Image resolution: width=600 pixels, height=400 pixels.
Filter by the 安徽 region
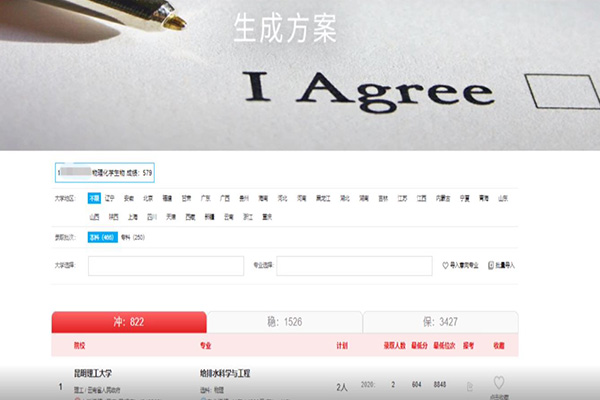click(129, 198)
